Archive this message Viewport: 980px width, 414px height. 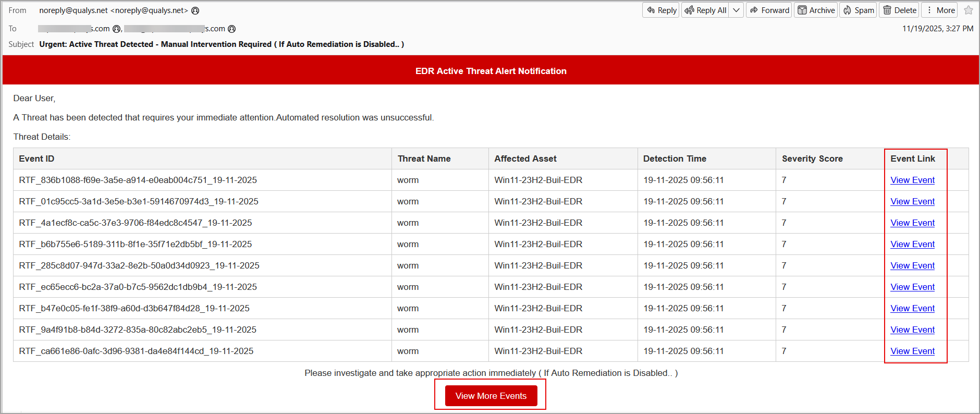pyautogui.click(x=816, y=10)
